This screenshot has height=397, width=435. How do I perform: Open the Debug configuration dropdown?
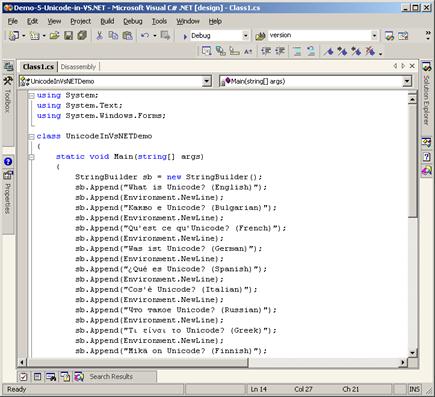click(245, 36)
